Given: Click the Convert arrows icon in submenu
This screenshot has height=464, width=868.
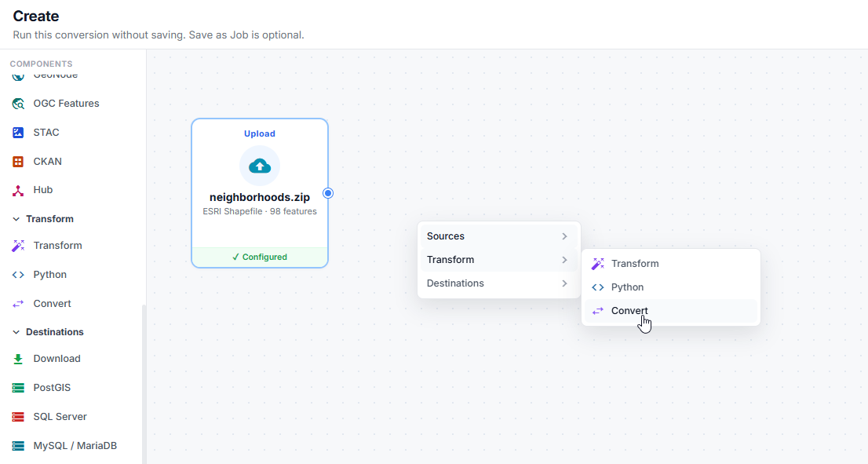Looking at the screenshot, I should pos(598,311).
